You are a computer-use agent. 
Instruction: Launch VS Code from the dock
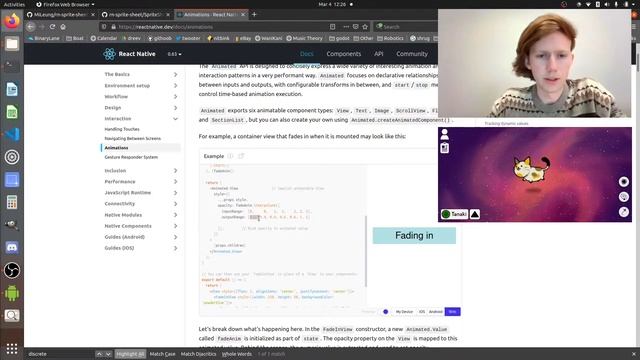tap(12, 134)
